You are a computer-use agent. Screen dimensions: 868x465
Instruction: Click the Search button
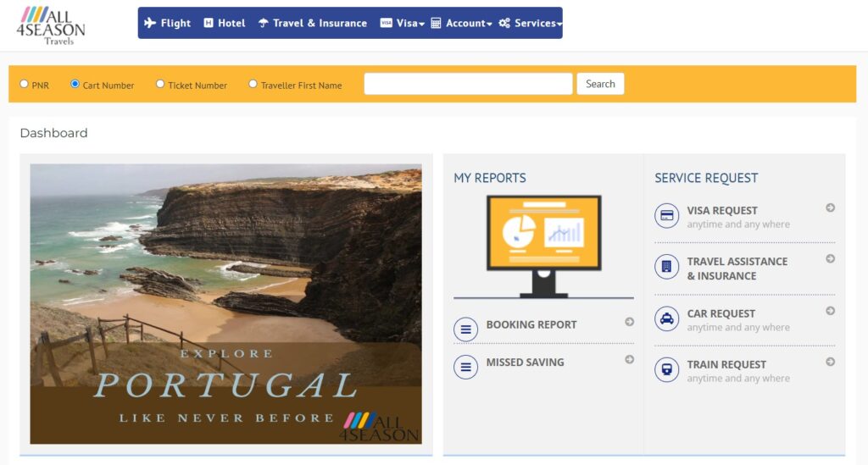600,84
